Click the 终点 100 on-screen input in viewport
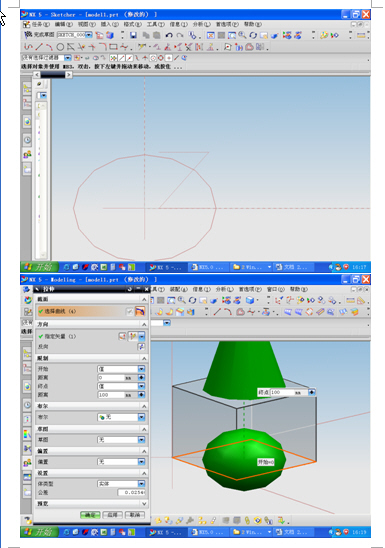385x548 pixels. (x=282, y=392)
